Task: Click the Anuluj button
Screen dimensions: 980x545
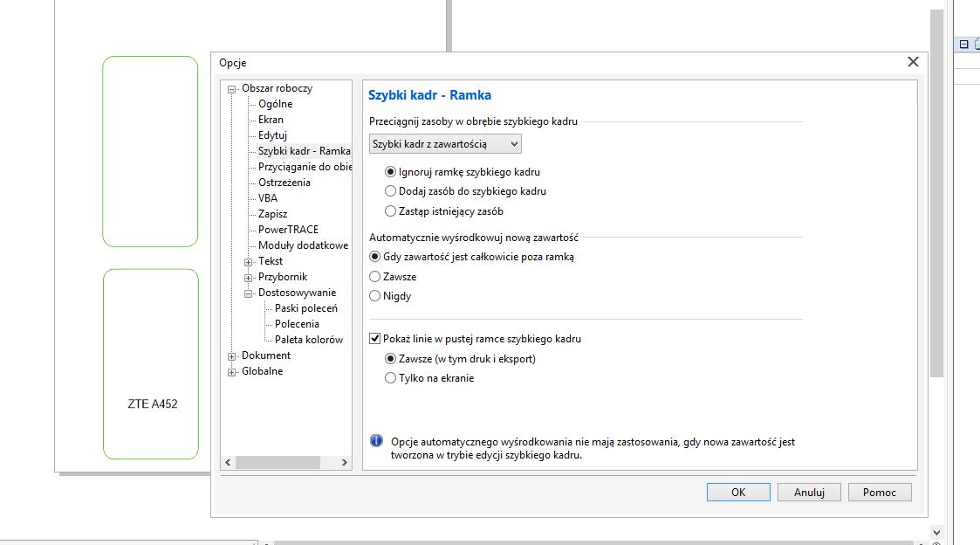Action: 809,492
